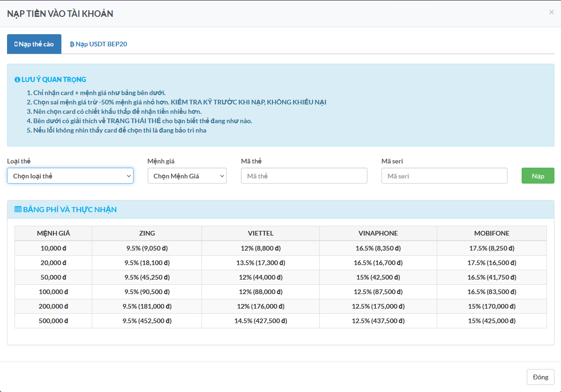The width and height of the screenshot is (561, 392).
Task: Click the VIETTEL column header
Action: (261, 234)
